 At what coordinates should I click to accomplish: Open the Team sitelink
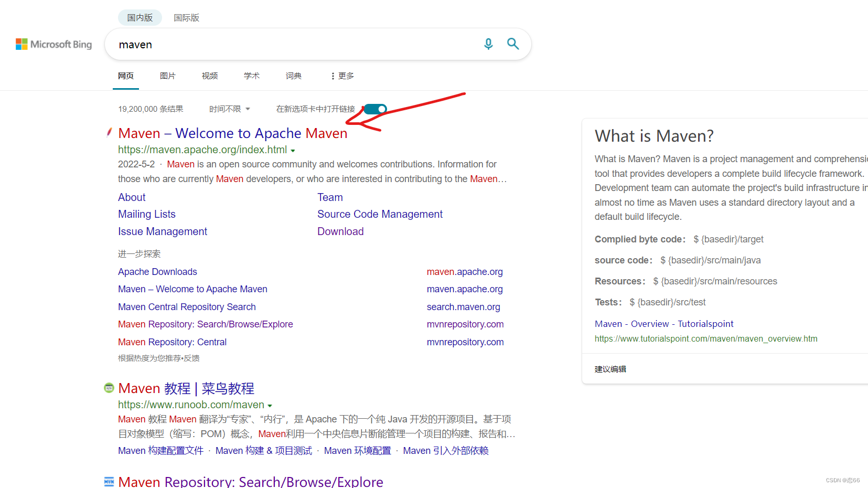[330, 197]
